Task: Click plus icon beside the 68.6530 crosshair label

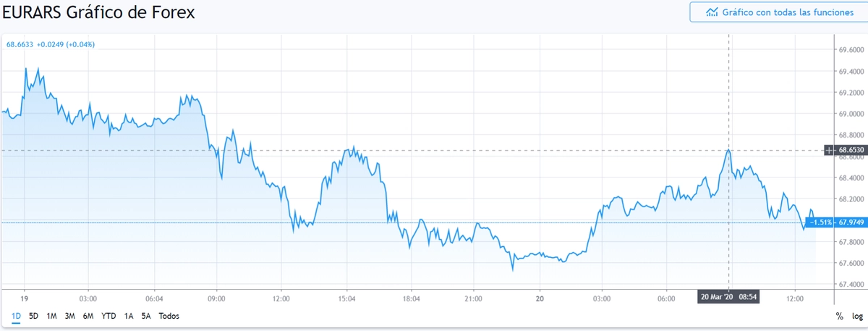Action: point(830,150)
